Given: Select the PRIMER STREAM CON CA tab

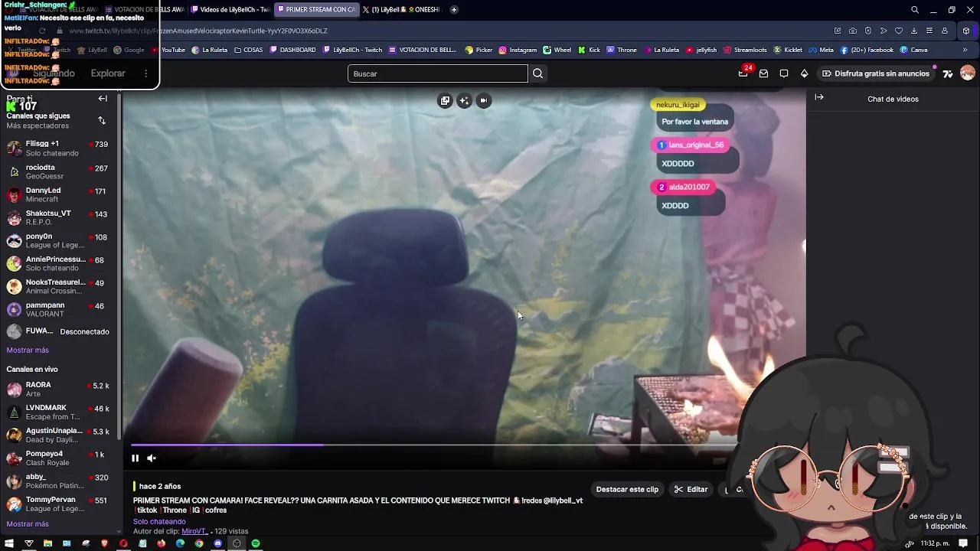Looking at the screenshot, I should [x=315, y=9].
